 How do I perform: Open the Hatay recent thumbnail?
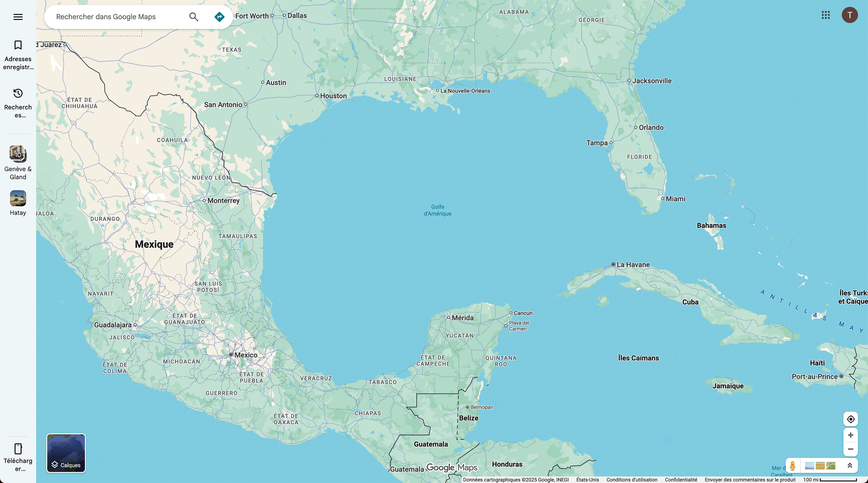[x=18, y=198]
